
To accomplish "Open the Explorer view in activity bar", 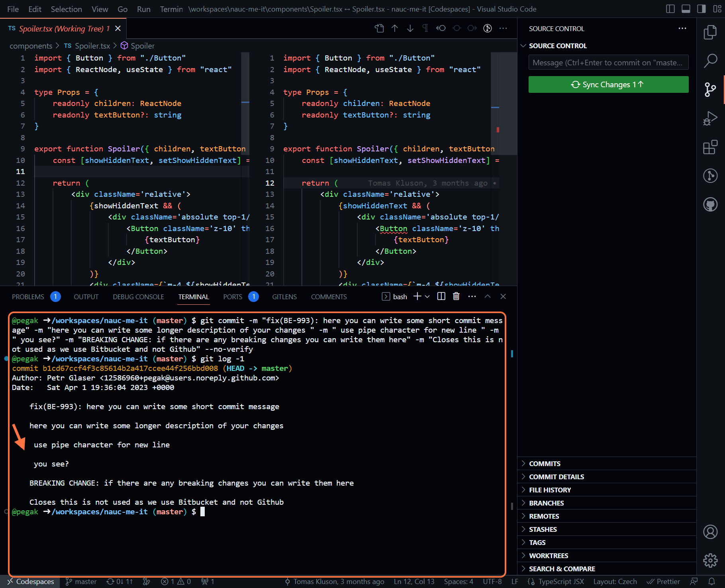I will point(710,32).
